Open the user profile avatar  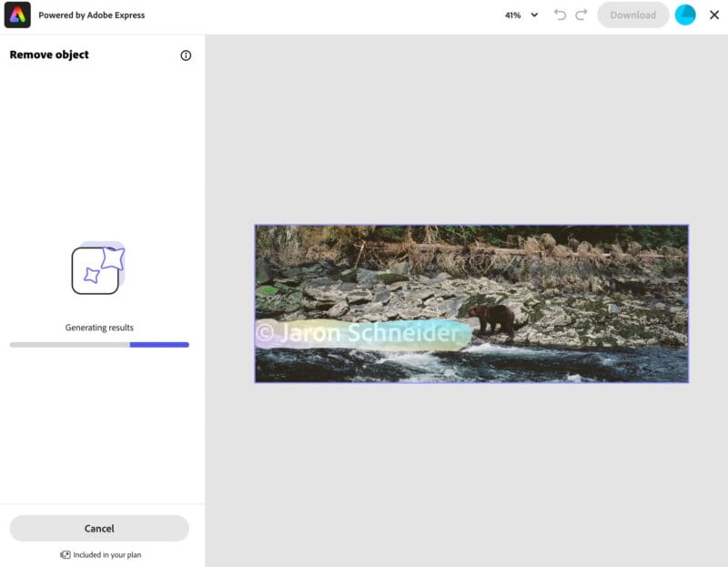(x=685, y=15)
